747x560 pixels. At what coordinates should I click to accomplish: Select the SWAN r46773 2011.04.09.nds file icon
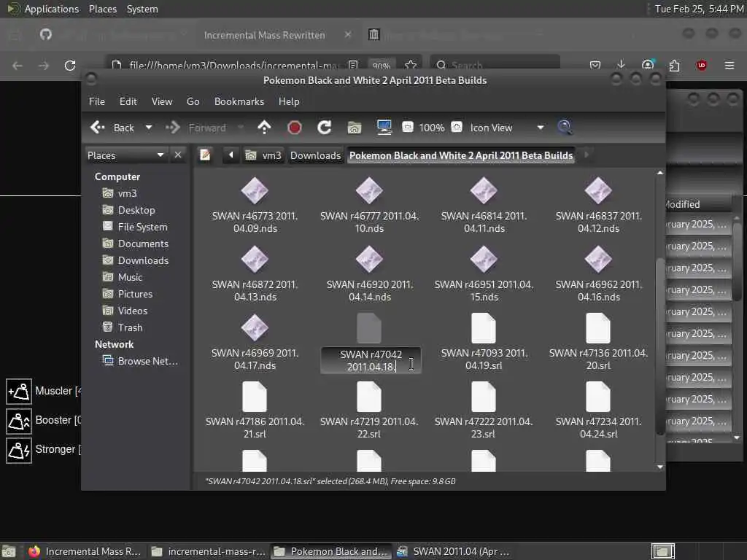pos(255,191)
